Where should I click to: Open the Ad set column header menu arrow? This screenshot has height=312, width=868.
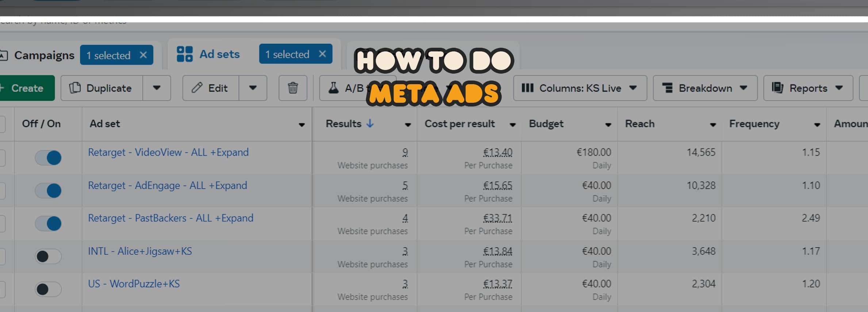[x=302, y=125]
